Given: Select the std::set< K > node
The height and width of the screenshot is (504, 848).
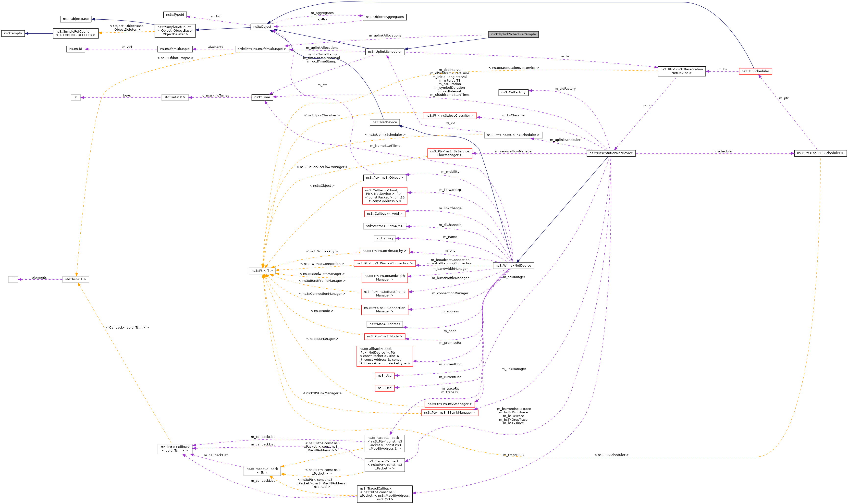Looking at the screenshot, I should coord(175,98).
